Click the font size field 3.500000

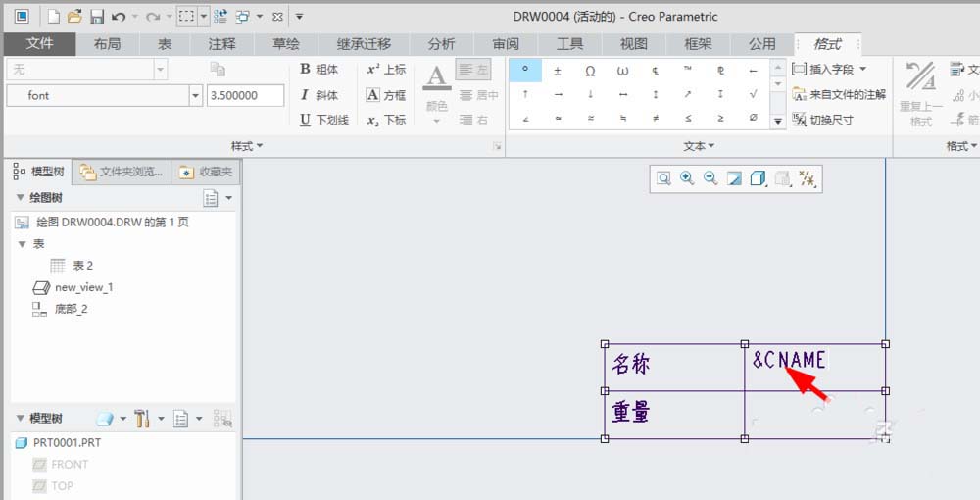coord(245,96)
